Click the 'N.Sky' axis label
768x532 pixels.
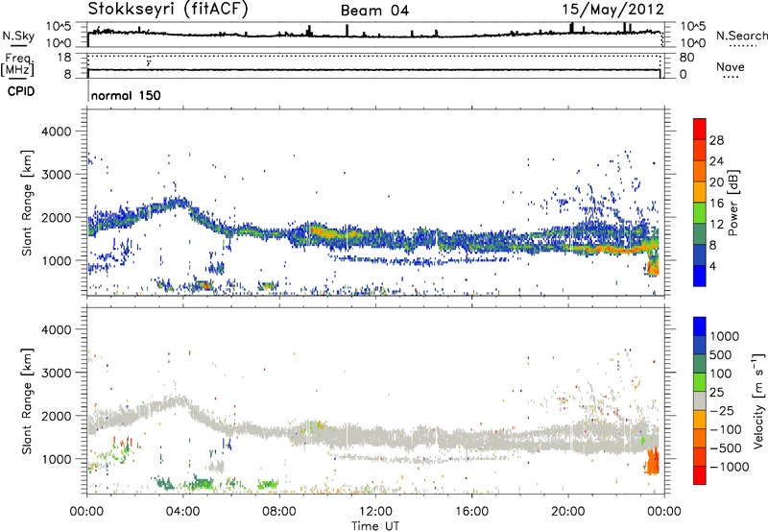tap(18, 36)
